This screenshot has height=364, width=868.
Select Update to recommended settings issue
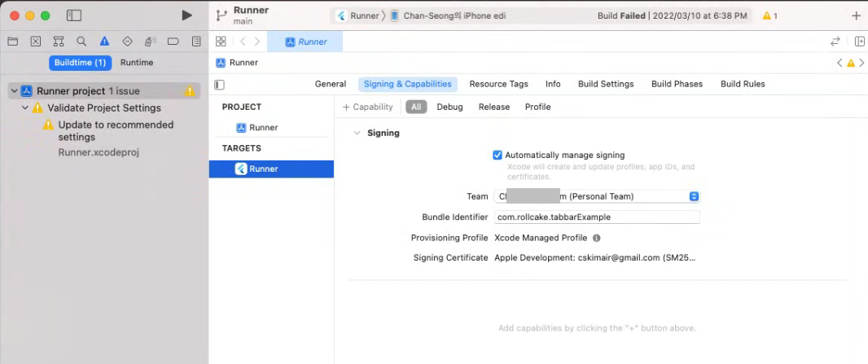pyautogui.click(x=116, y=131)
